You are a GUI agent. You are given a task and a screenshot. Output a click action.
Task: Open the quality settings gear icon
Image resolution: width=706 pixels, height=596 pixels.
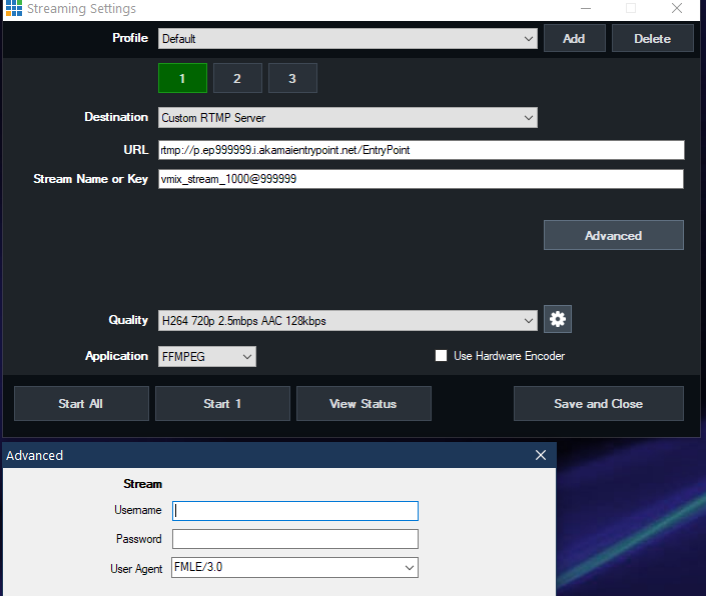[x=558, y=320]
